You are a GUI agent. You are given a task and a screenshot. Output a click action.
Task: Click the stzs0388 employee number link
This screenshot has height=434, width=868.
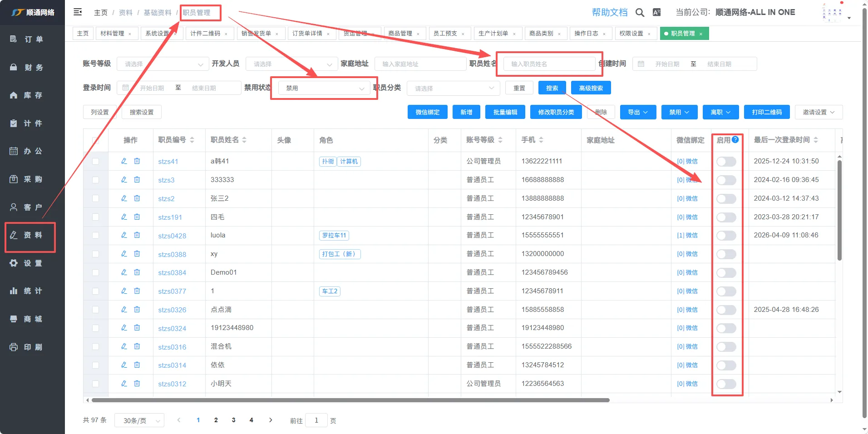point(172,254)
